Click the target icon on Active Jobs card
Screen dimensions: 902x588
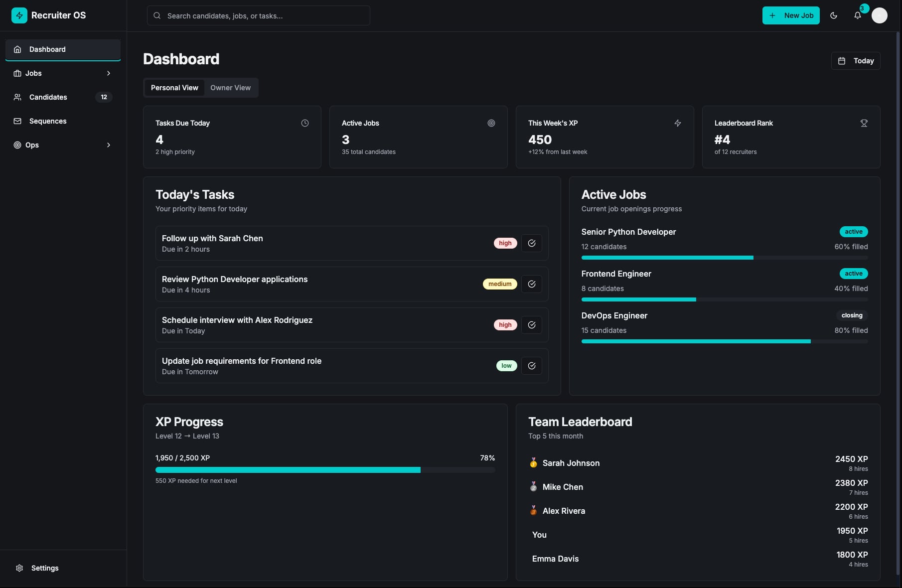(491, 123)
